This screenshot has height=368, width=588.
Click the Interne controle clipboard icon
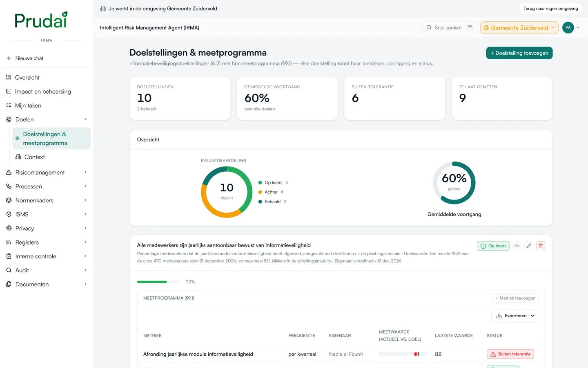[x=9, y=256]
